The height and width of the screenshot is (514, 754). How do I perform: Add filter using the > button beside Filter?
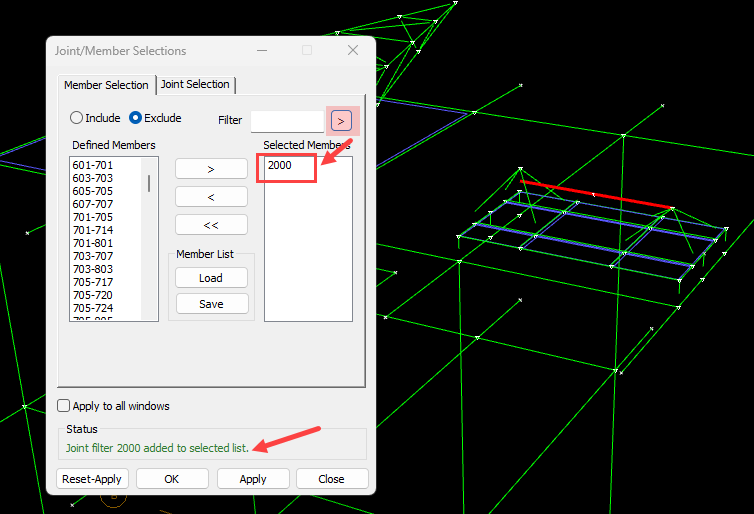coord(341,121)
